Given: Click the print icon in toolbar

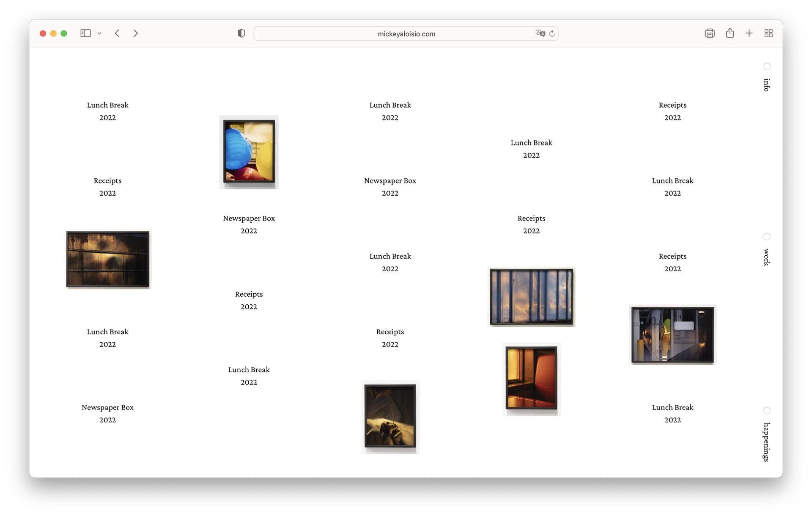Looking at the screenshot, I should tap(710, 33).
